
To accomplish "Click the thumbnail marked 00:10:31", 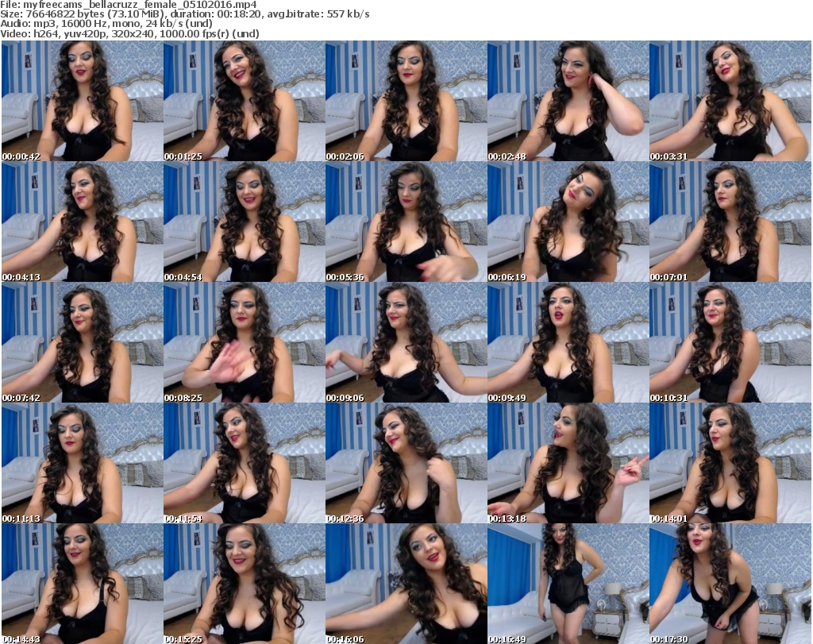I will click(730, 343).
